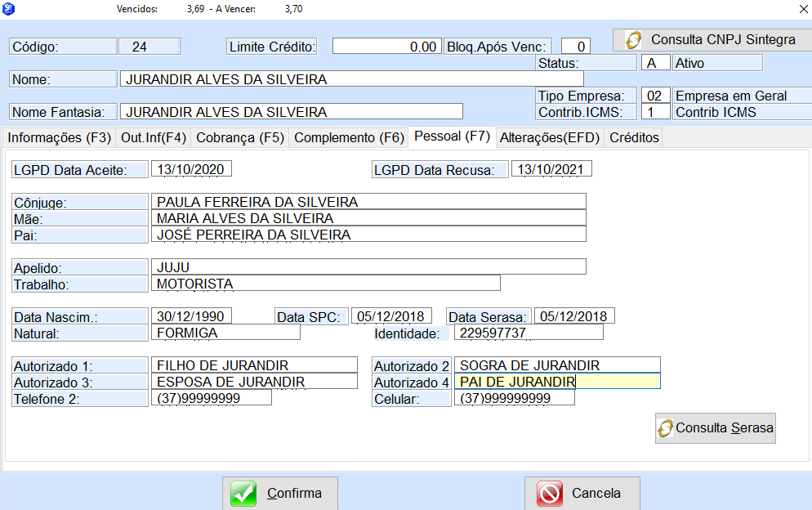Switch to the Out.Inf(F4) tab

pos(154,137)
